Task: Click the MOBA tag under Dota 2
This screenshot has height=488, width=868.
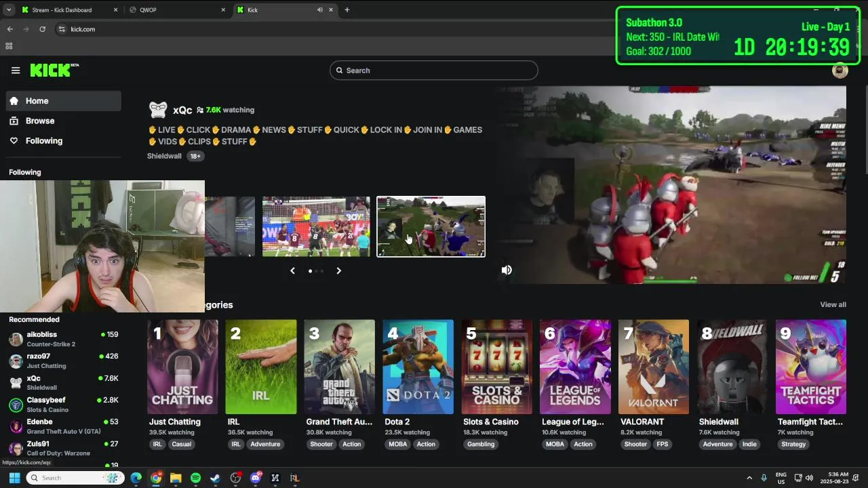Action: pos(397,445)
